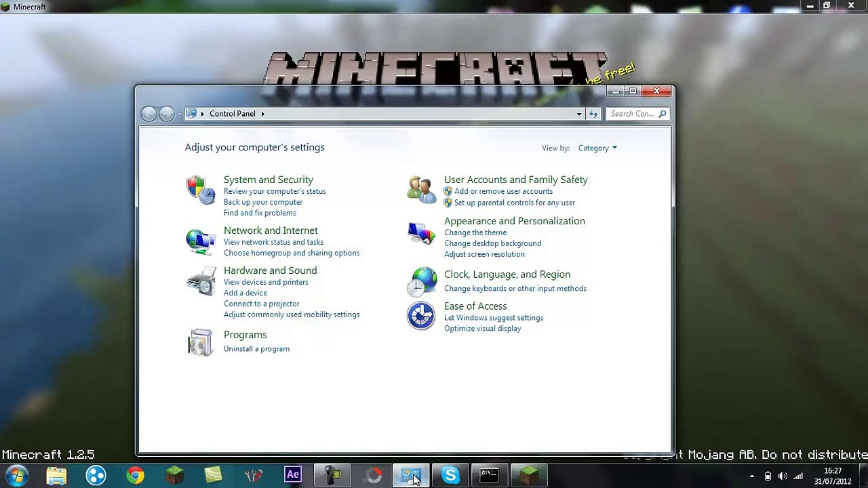Click the Forward arrow in Control Panel
868x488 pixels.
[166, 114]
